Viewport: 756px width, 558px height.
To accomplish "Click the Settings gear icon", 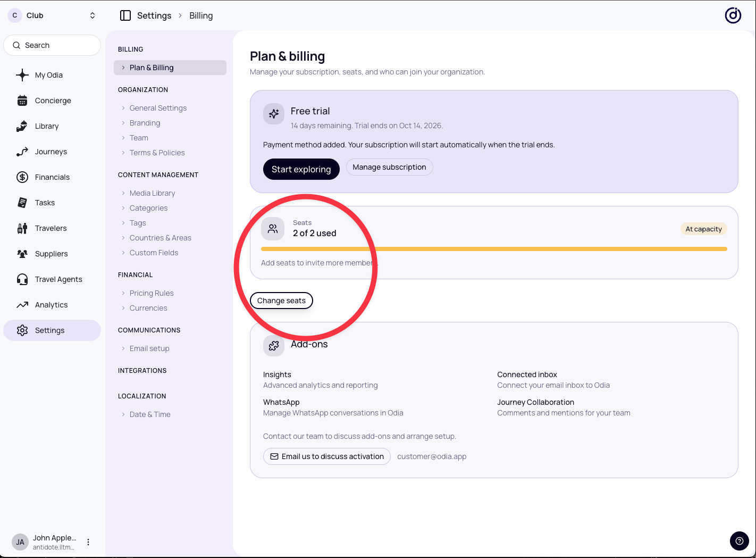I will [22, 330].
